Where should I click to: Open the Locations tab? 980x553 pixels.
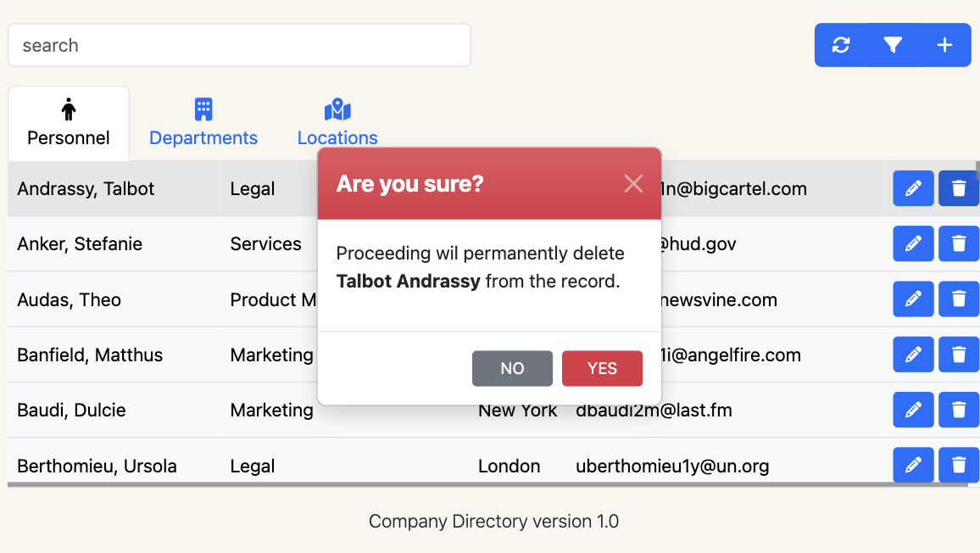point(337,123)
